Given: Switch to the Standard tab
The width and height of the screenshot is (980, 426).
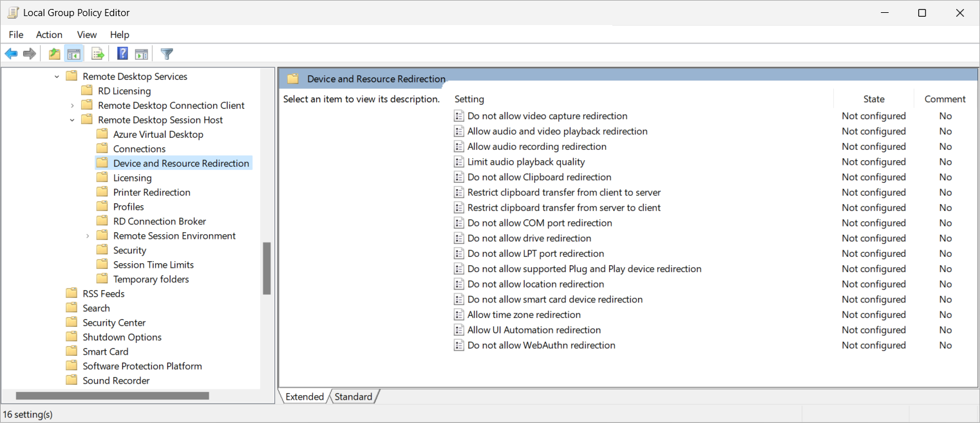Looking at the screenshot, I should [353, 396].
